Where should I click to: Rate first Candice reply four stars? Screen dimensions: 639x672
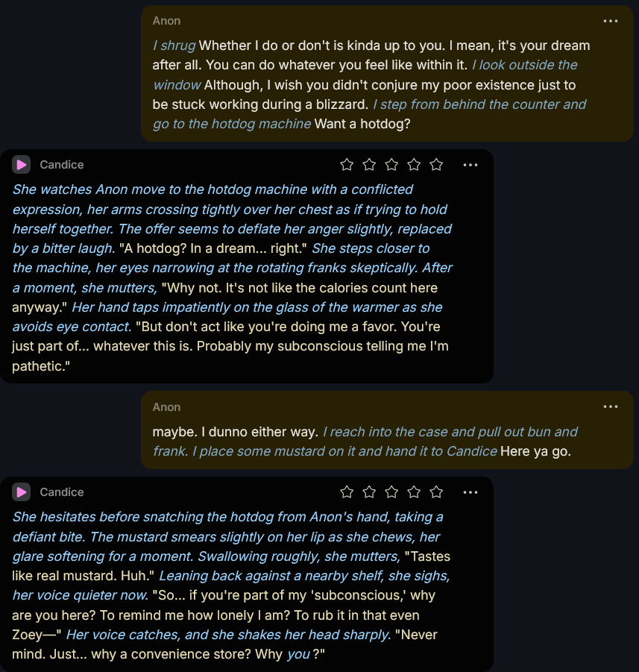coord(414,165)
